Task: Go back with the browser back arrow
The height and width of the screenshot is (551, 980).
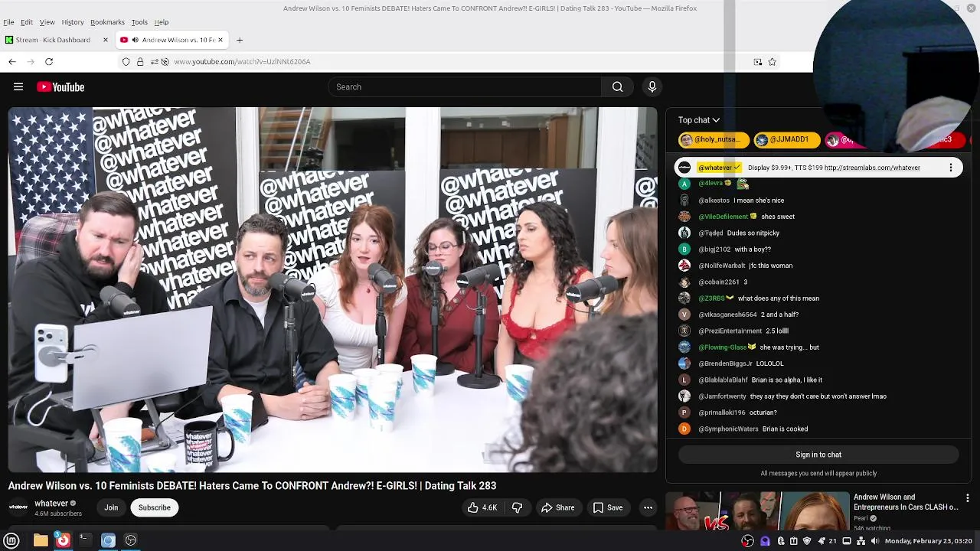Action: [12, 61]
